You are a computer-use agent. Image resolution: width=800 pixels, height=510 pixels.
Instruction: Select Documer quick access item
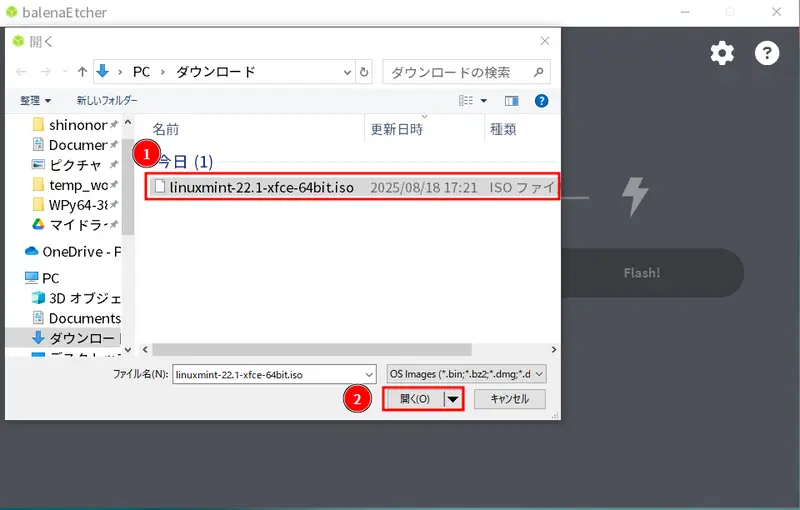coord(75,145)
